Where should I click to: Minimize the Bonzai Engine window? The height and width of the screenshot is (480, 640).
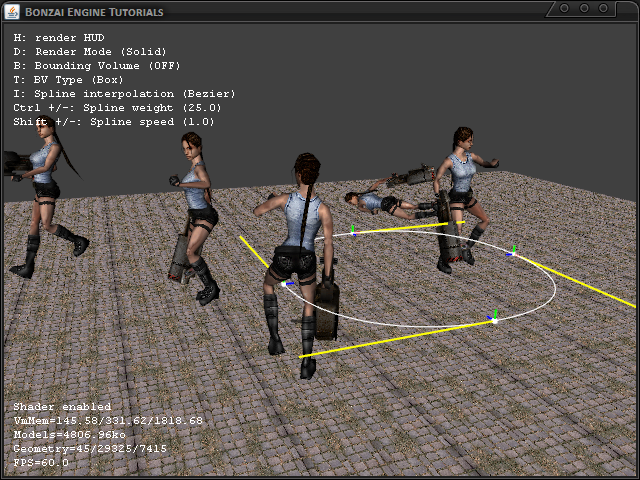pyautogui.click(x=566, y=9)
